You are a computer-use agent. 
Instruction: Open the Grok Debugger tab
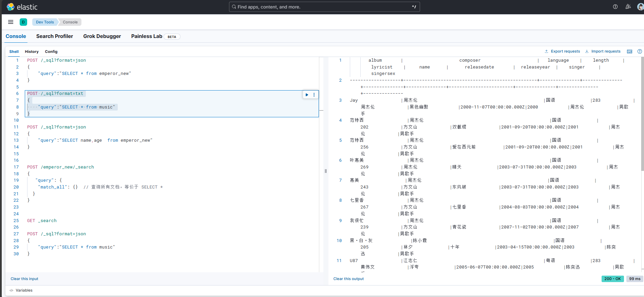102,36
